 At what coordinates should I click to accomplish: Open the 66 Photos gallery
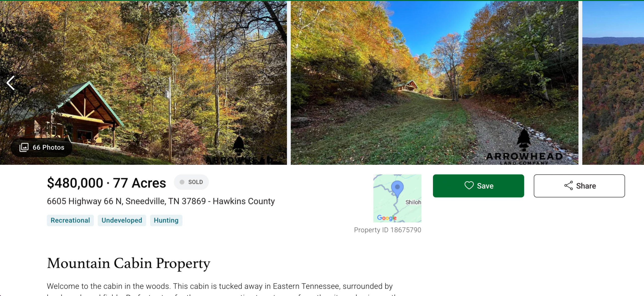pyautogui.click(x=42, y=147)
